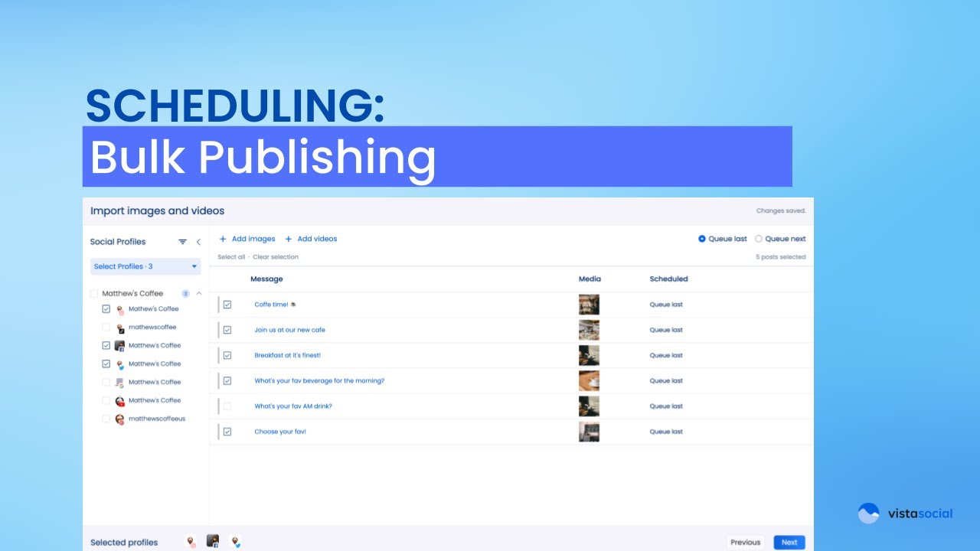The image size is (980, 551).
Task: Collapse the Social Profiles sidebar with the chevron
Action: (198, 241)
